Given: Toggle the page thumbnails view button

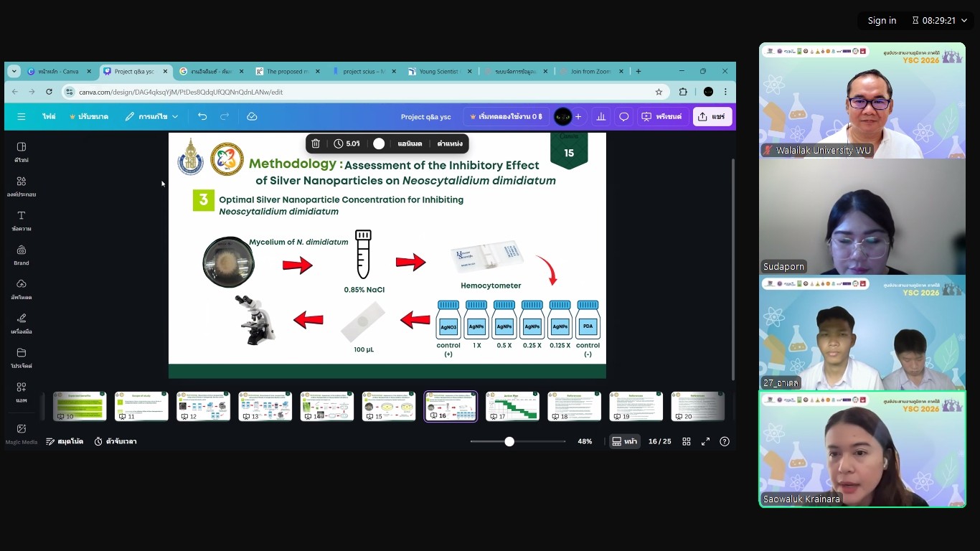Looking at the screenshot, I should pos(624,441).
